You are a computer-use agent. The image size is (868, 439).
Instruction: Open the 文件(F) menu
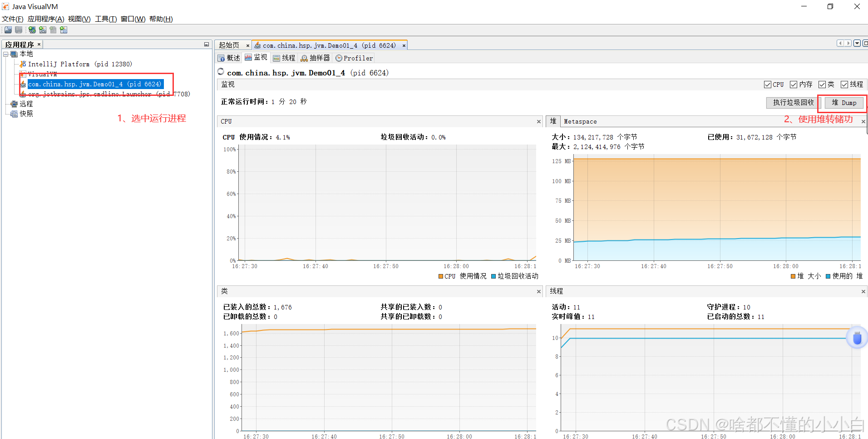[13, 19]
